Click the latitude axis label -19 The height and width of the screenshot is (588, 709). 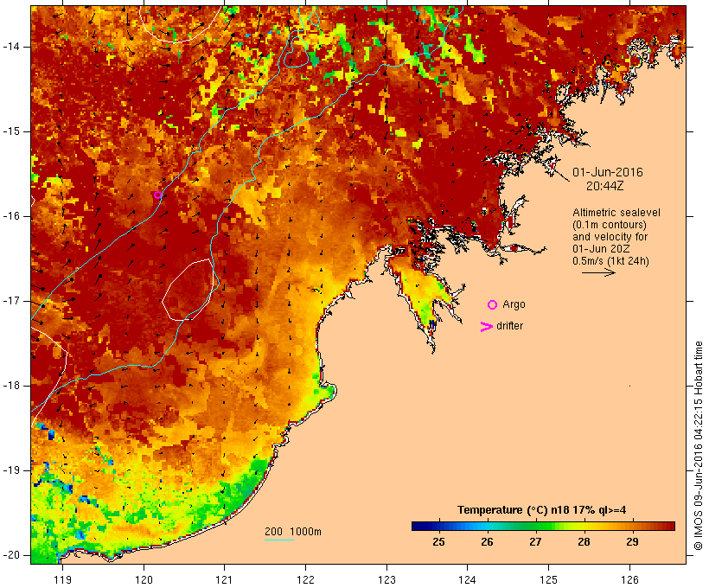point(11,470)
